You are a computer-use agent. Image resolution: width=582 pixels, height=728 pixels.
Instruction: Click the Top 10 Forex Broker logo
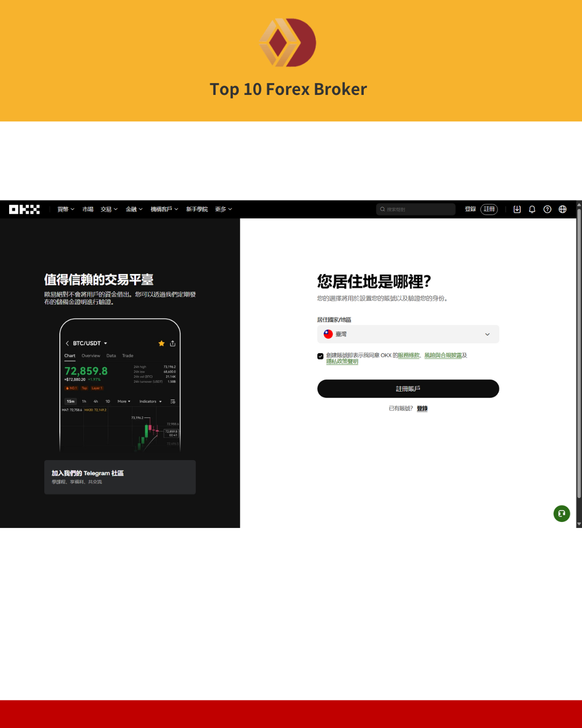288,43
